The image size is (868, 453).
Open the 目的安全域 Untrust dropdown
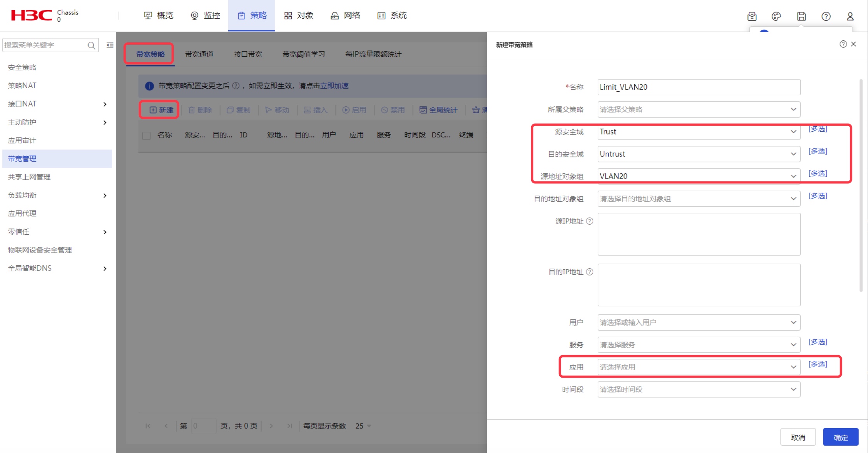[x=699, y=154]
